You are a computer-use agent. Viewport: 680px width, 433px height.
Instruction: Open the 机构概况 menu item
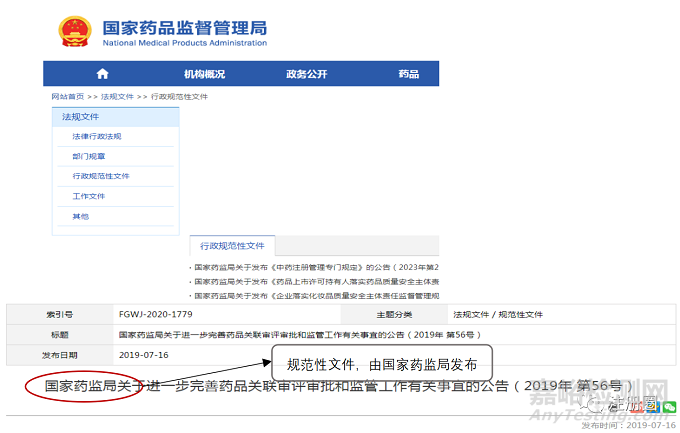[204, 74]
